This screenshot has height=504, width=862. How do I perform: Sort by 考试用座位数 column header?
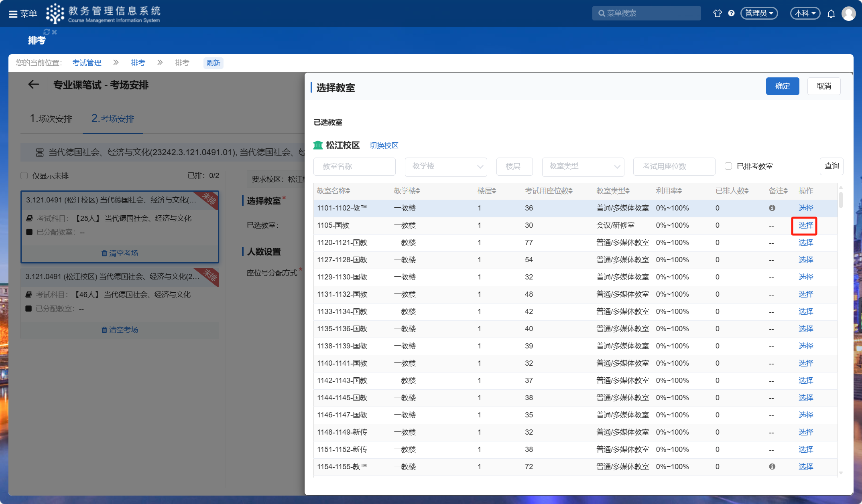tap(549, 191)
